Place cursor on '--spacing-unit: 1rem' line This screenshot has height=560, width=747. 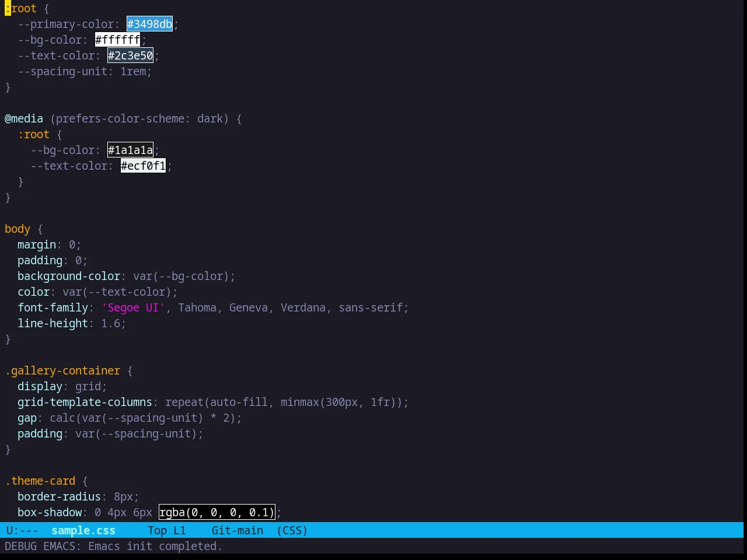click(x=85, y=71)
